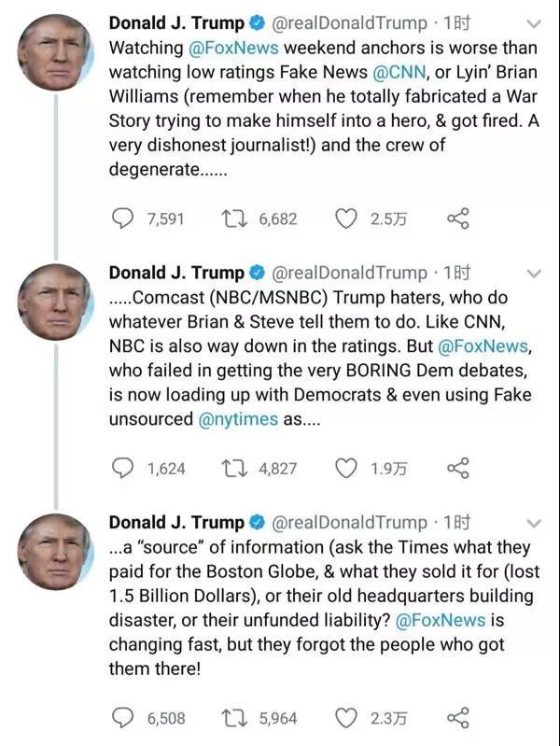Click the verified badge on the second tweet

pyautogui.click(x=257, y=273)
